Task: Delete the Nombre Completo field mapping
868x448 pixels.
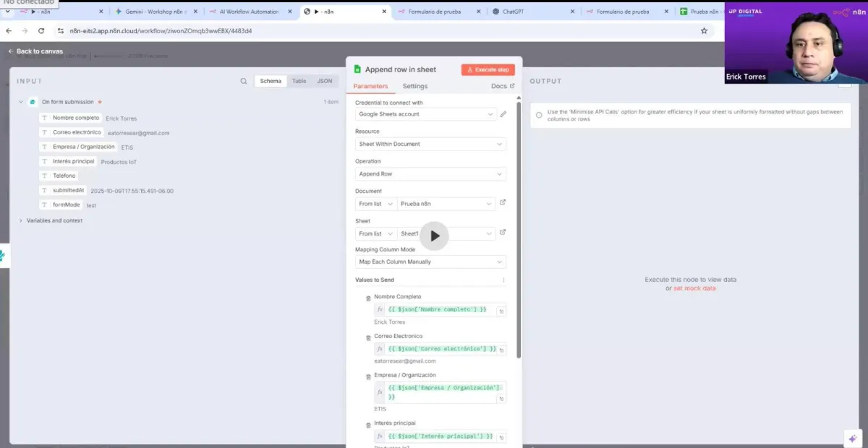Action: coord(368,298)
